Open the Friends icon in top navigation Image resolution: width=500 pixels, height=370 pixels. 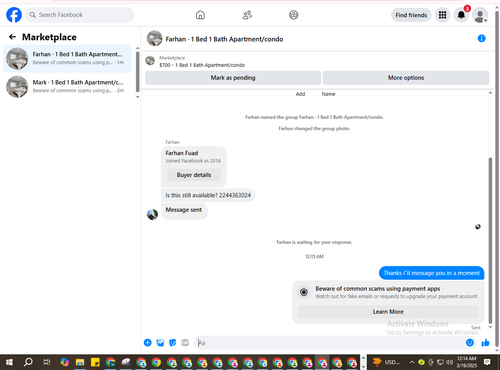(x=247, y=15)
